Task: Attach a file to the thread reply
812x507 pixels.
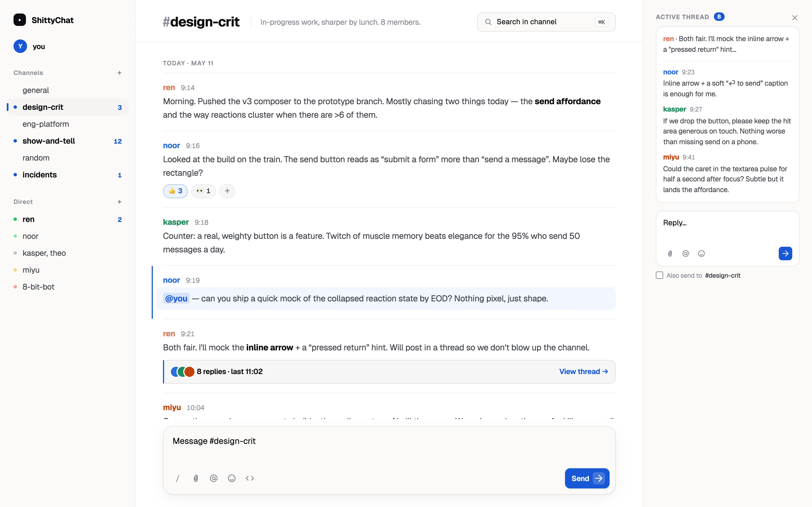Action: 670,253
